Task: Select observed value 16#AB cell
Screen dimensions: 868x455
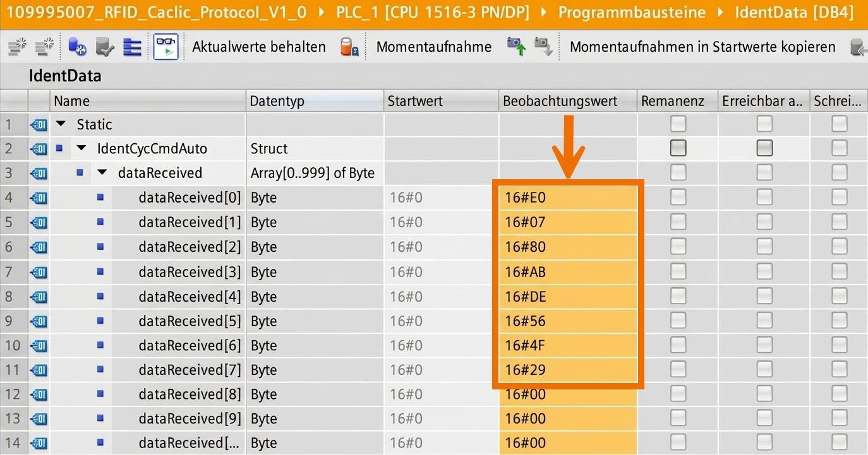Action: (x=568, y=272)
